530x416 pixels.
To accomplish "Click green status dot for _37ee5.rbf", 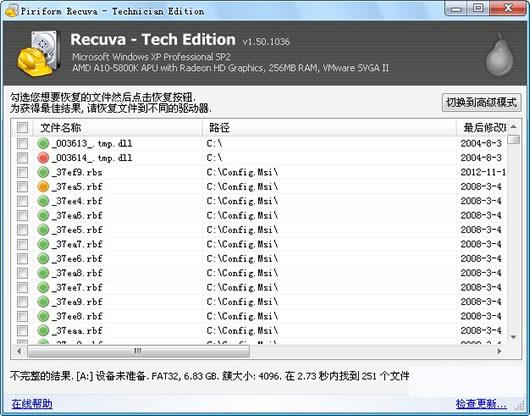I will (43, 230).
